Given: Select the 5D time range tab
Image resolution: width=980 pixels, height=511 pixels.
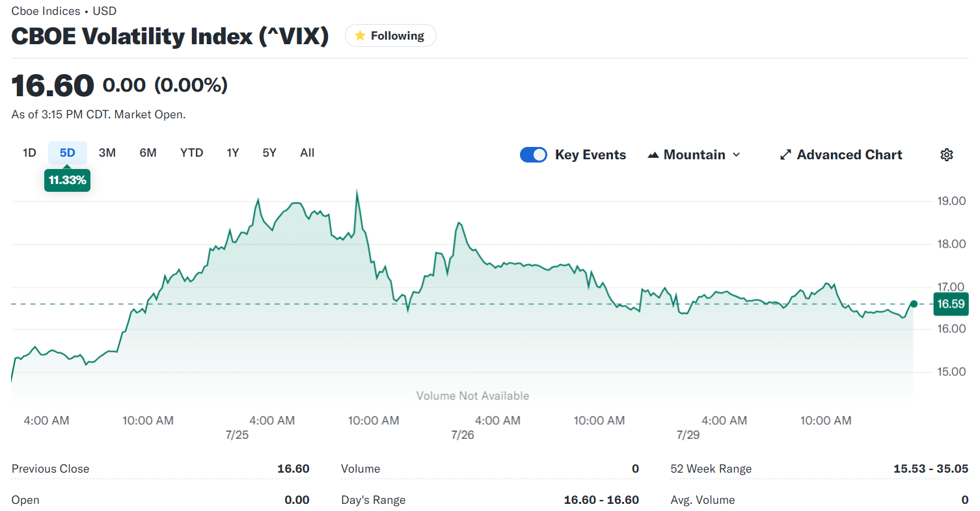Looking at the screenshot, I should [68, 153].
